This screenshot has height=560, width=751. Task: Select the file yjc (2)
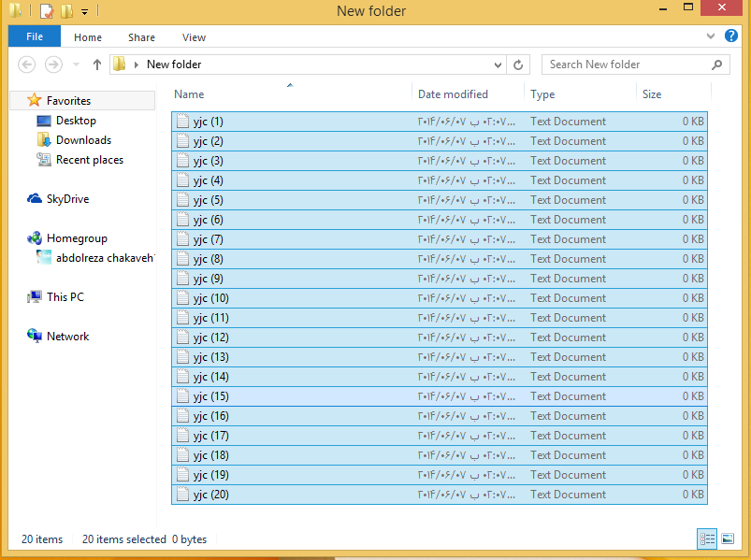click(x=440, y=141)
